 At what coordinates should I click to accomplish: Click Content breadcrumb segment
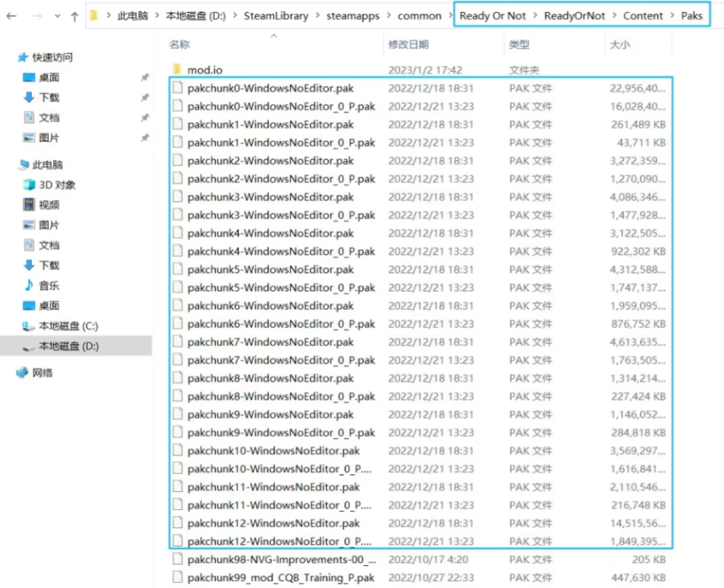pos(643,16)
